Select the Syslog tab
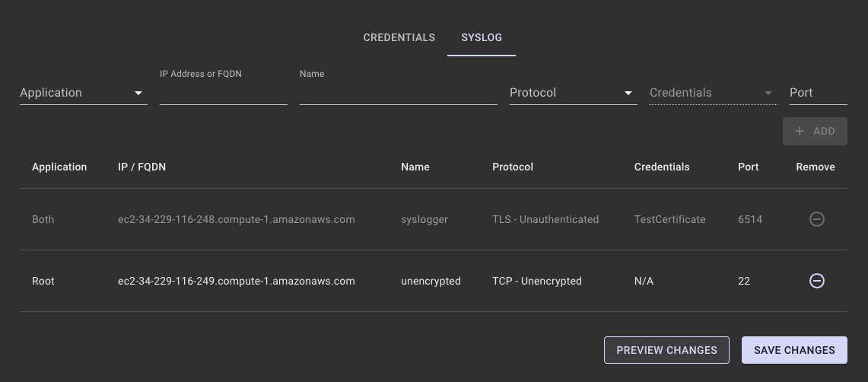This screenshot has height=382, width=868. coord(481,37)
